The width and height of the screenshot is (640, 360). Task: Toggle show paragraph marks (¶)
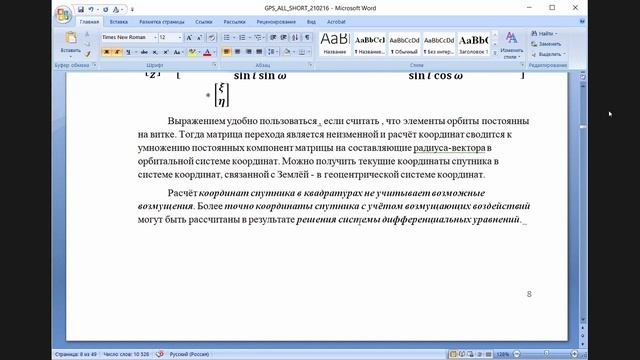[307, 38]
